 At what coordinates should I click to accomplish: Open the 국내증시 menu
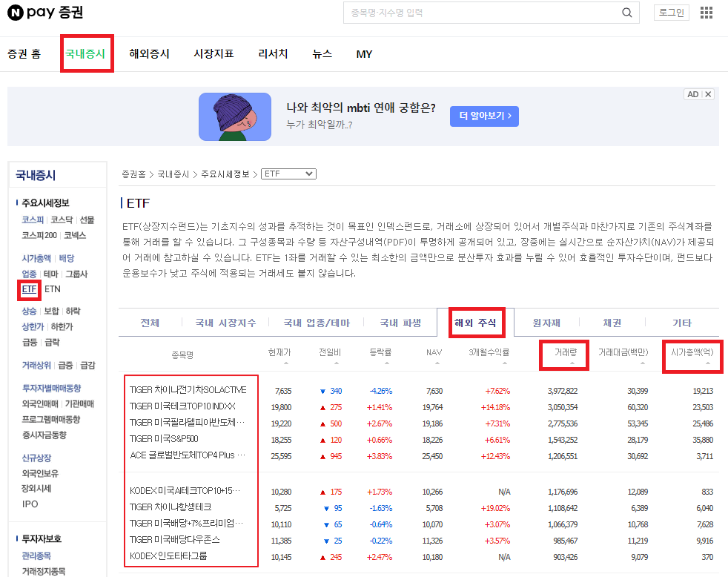[86, 53]
